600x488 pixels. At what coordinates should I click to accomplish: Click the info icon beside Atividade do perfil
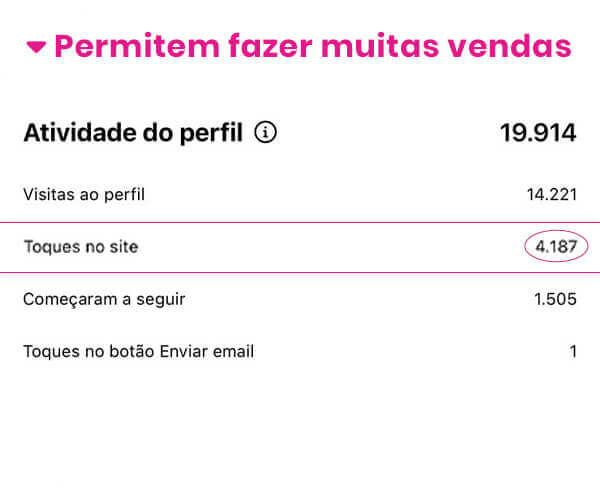266,133
